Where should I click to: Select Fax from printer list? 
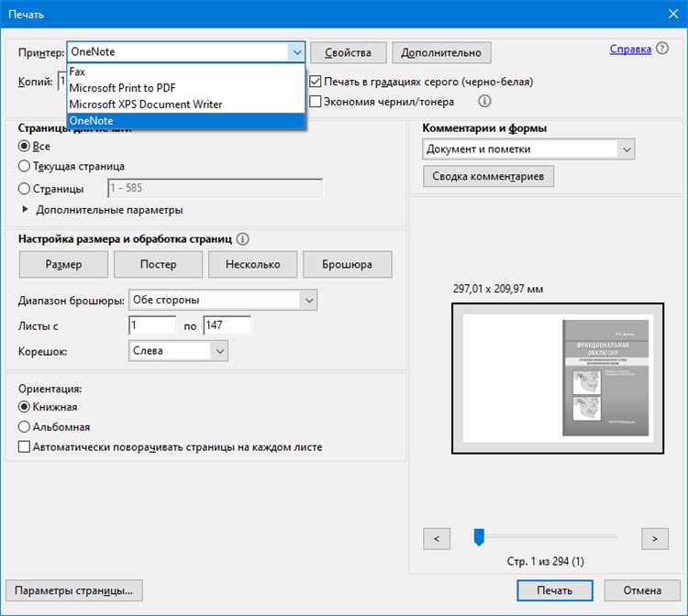(x=186, y=71)
